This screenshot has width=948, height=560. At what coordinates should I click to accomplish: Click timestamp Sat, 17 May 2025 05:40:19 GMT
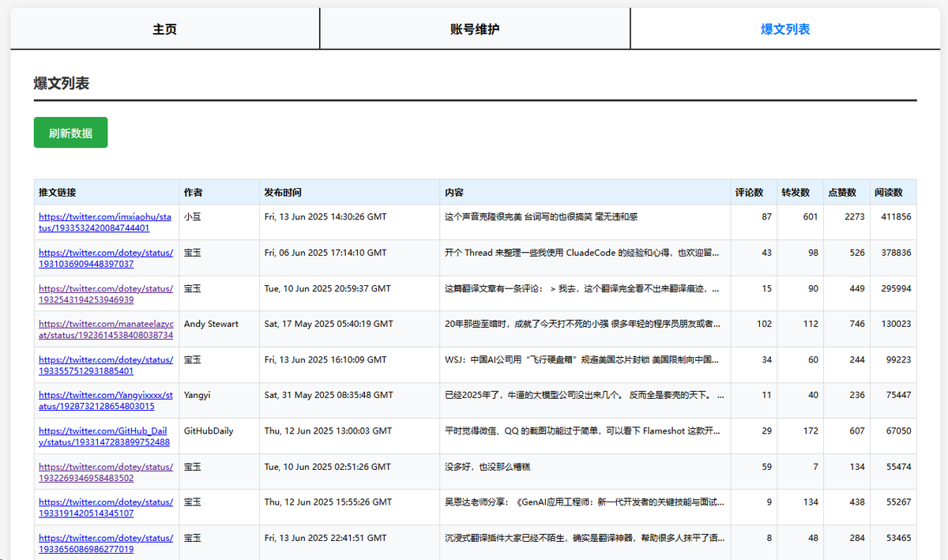[329, 324]
